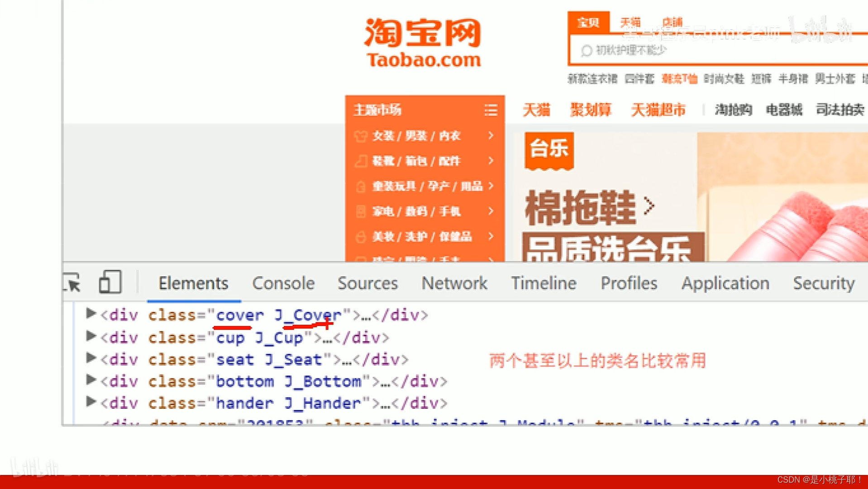Expand the 美妆 / 洗护 / 保健品 category arrow
Viewport: 868px width, 489px height.
point(491,236)
